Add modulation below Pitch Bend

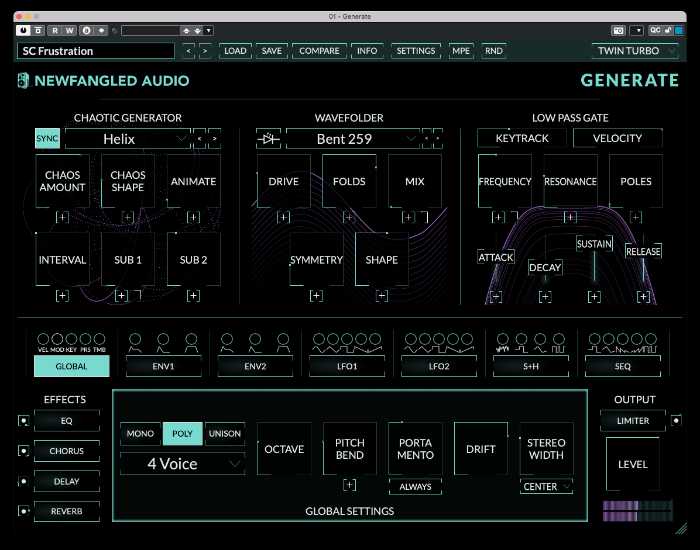point(350,485)
